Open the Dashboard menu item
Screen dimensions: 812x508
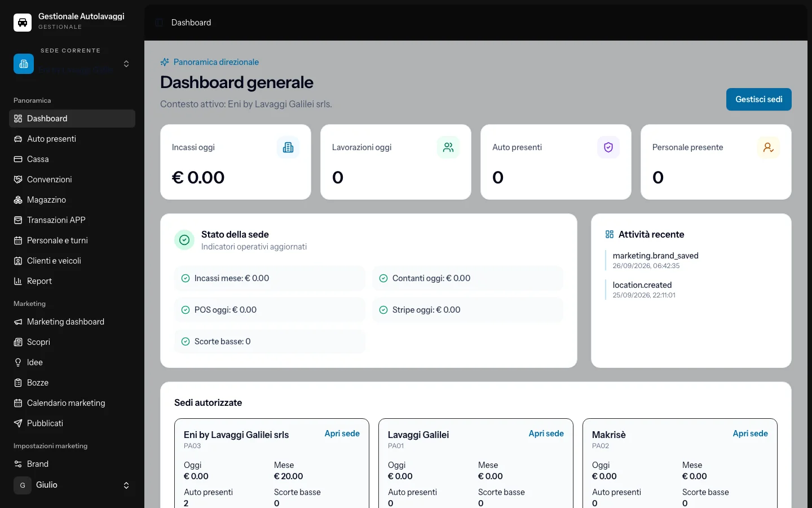(x=72, y=119)
